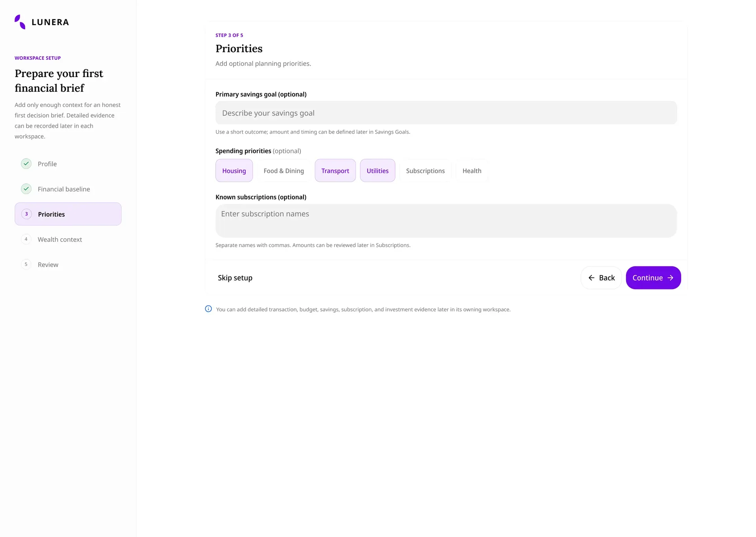
Task: Go to the Financial baseline step
Action: [x=68, y=189]
